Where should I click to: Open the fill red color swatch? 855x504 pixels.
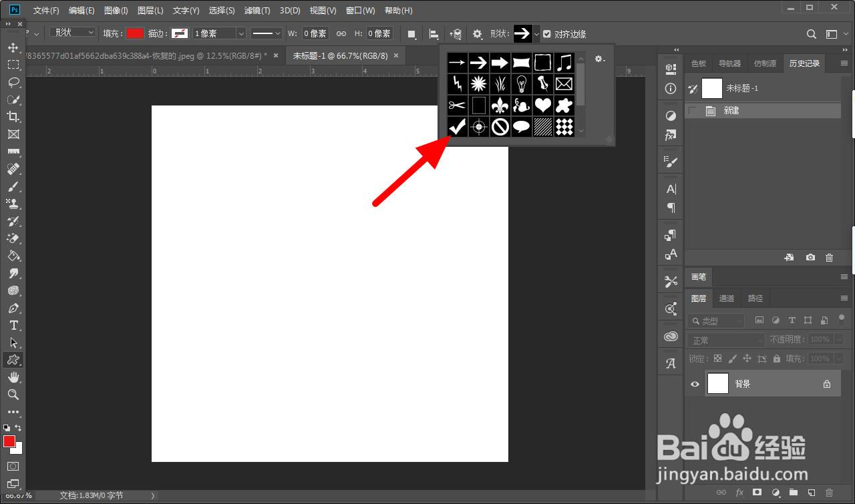(135, 33)
